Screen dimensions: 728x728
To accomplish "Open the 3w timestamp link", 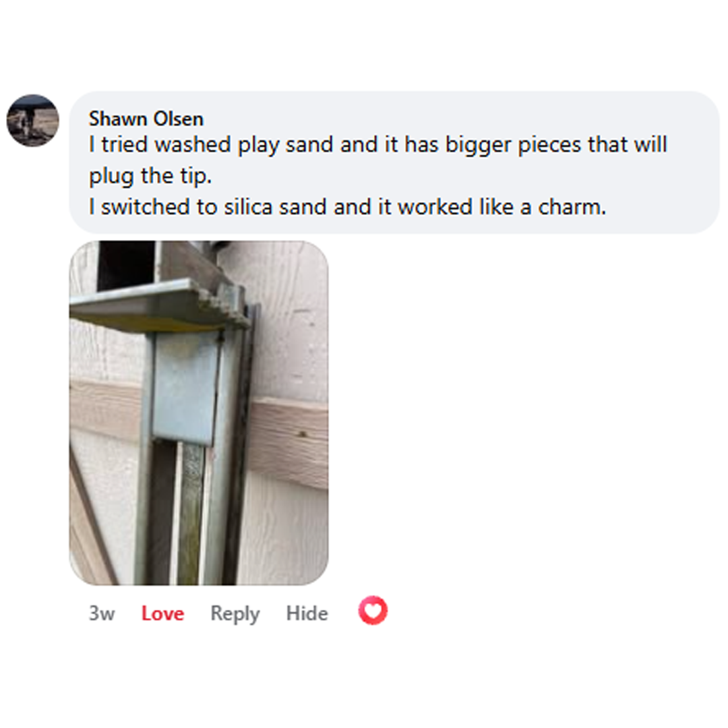I will pyautogui.click(x=102, y=613).
